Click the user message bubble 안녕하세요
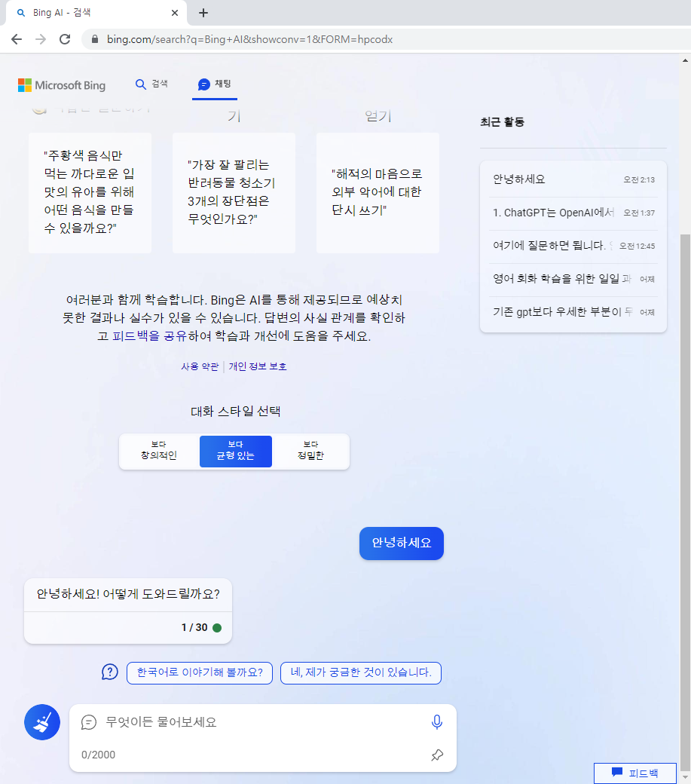691x784 pixels. pyautogui.click(x=402, y=543)
